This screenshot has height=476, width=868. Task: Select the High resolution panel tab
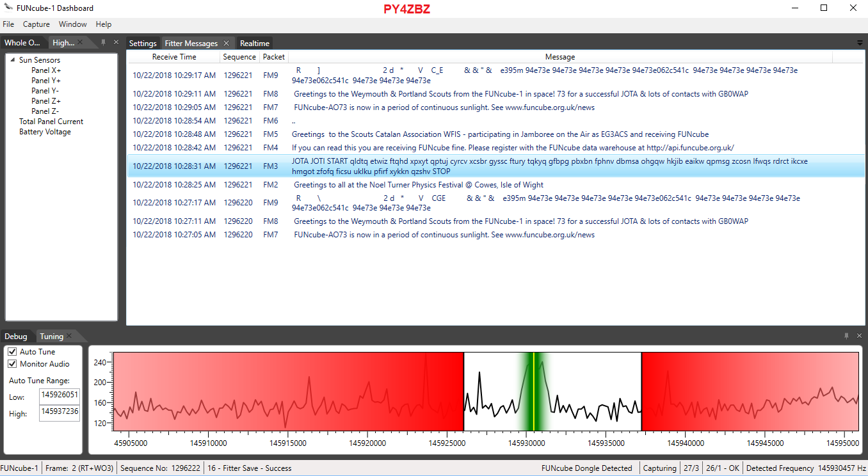click(64, 43)
